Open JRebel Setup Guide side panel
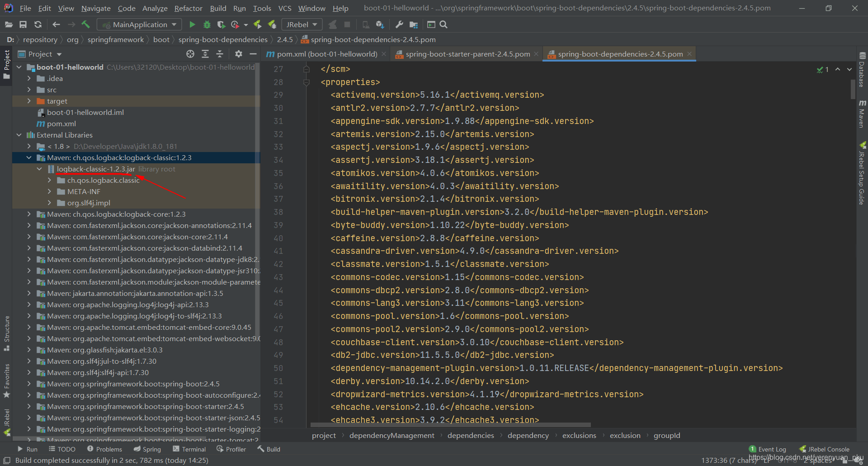Screen dimensions: 868x466 click(x=862, y=174)
